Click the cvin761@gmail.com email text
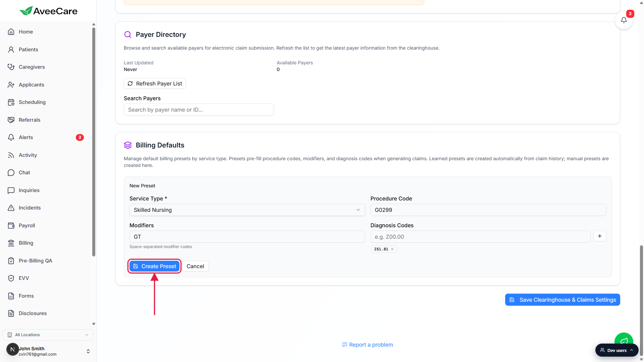The image size is (644, 362). tap(38, 354)
